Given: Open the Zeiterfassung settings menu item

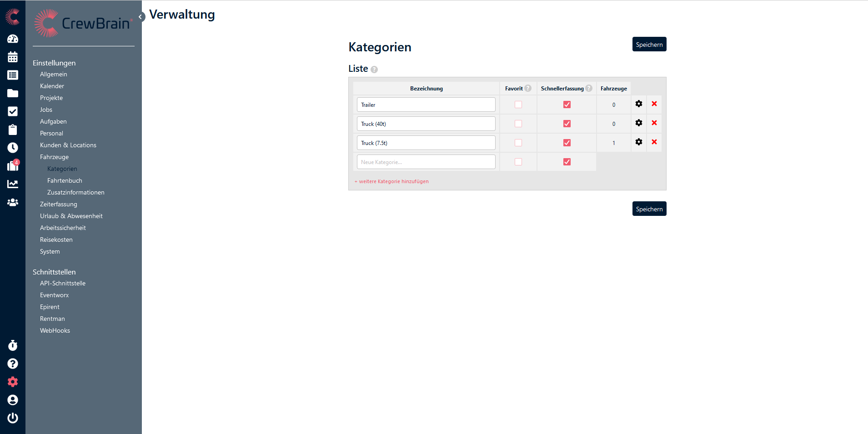Looking at the screenshot, I should 59,204.
